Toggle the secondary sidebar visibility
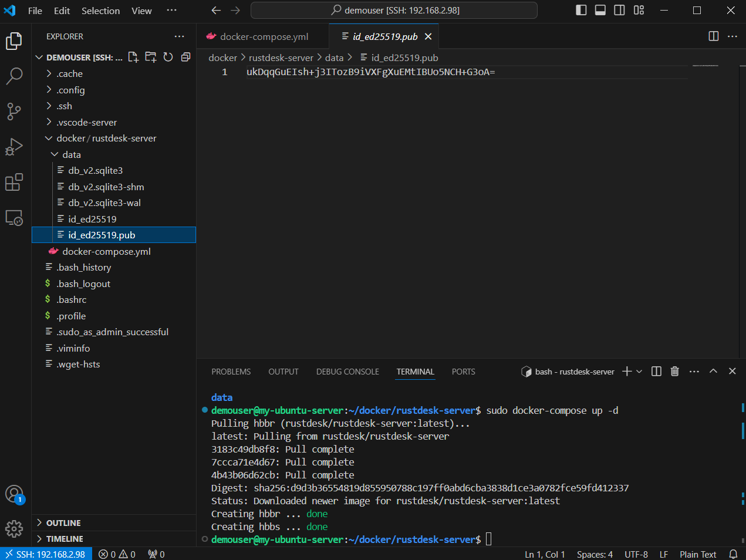The height and width of the screenshot is (560, 746). (619, 10)
